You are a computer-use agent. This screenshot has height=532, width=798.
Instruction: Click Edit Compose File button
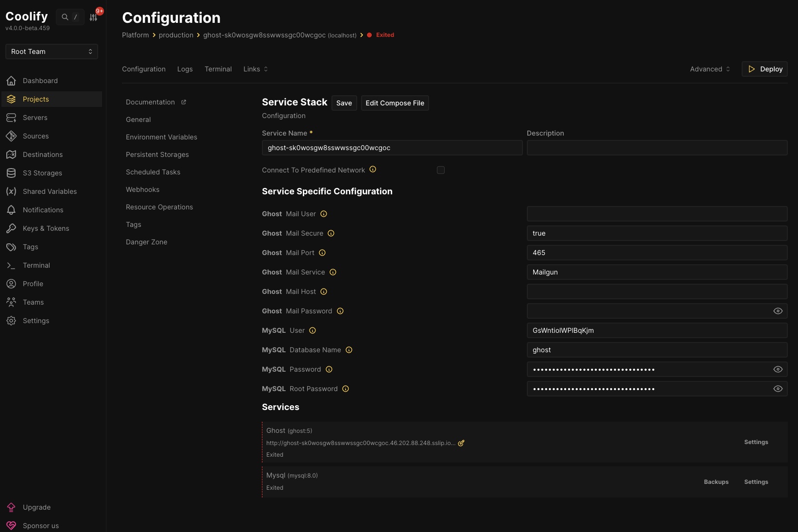coord(395,103)
